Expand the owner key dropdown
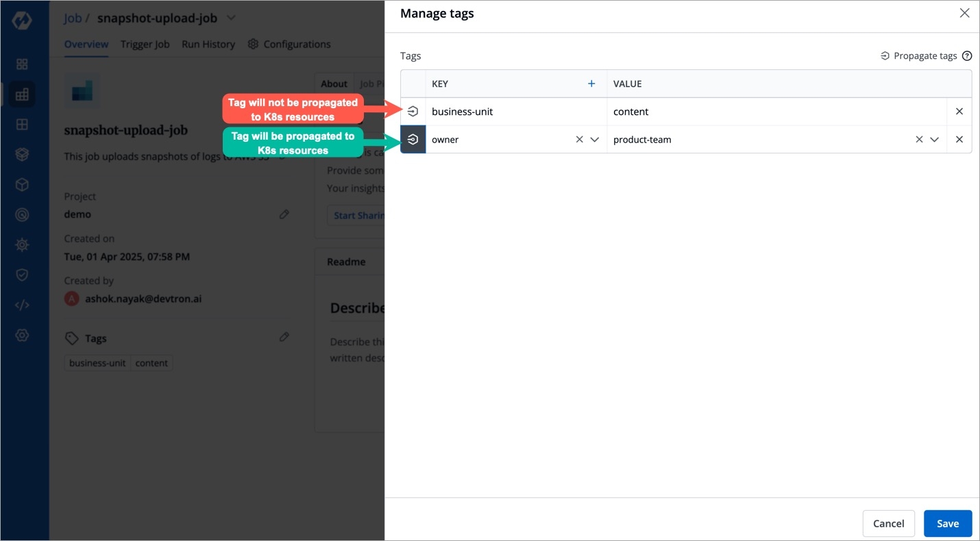The height and width of the screenshot is (541, 980). [x=595, y=140]
